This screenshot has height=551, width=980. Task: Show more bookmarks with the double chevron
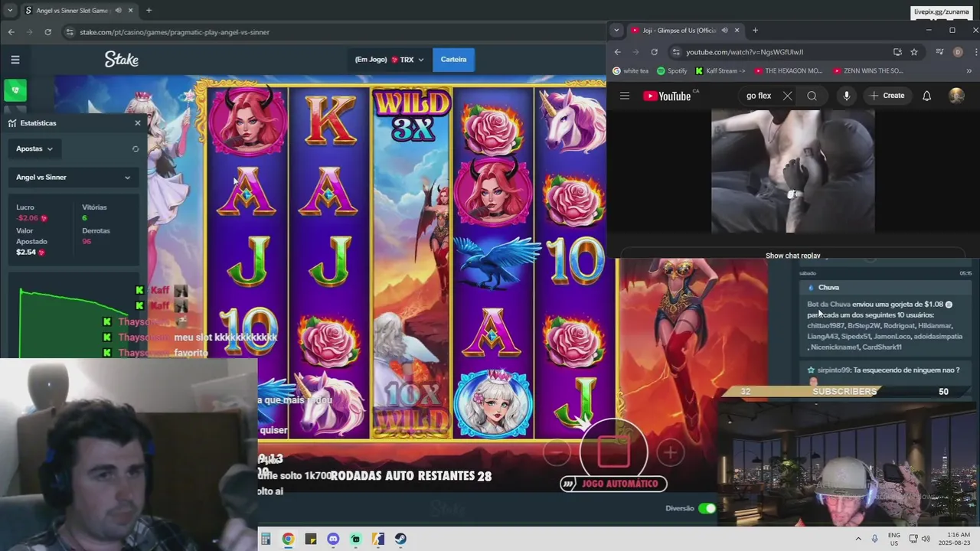point(969,71)
